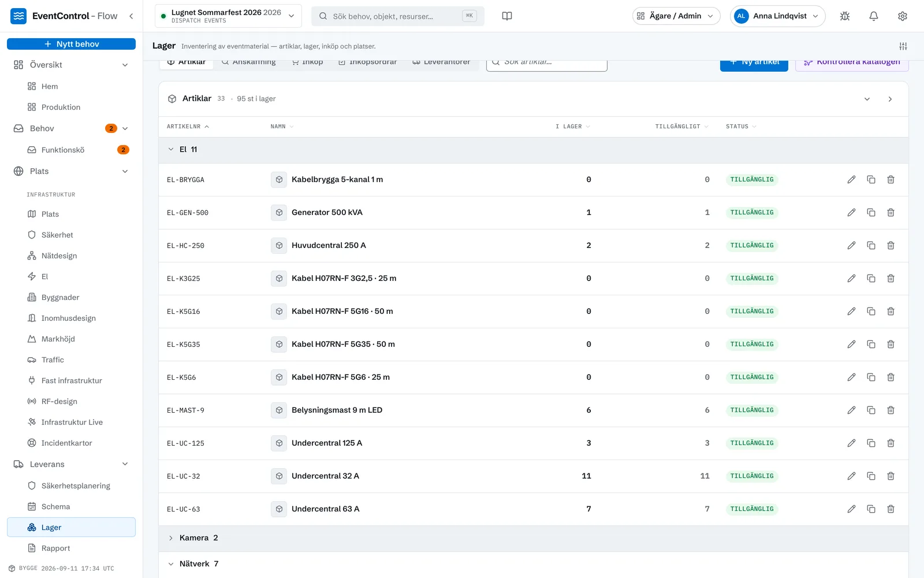This screenshot has width=924, height=578.
Task: Collapse the El category group
Action: [x=171, y=150]
